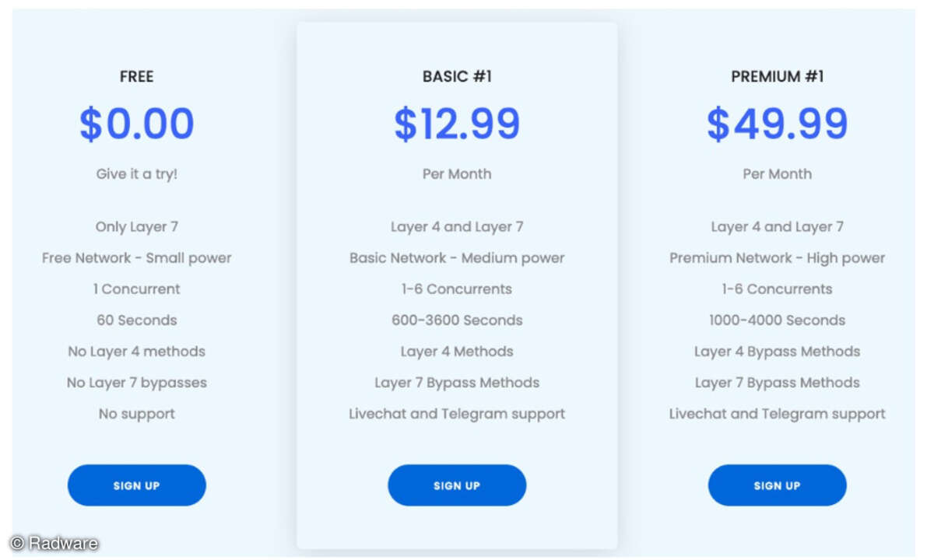Click the Radware copyright watermark
934x560 pixels.
(54, 543)
